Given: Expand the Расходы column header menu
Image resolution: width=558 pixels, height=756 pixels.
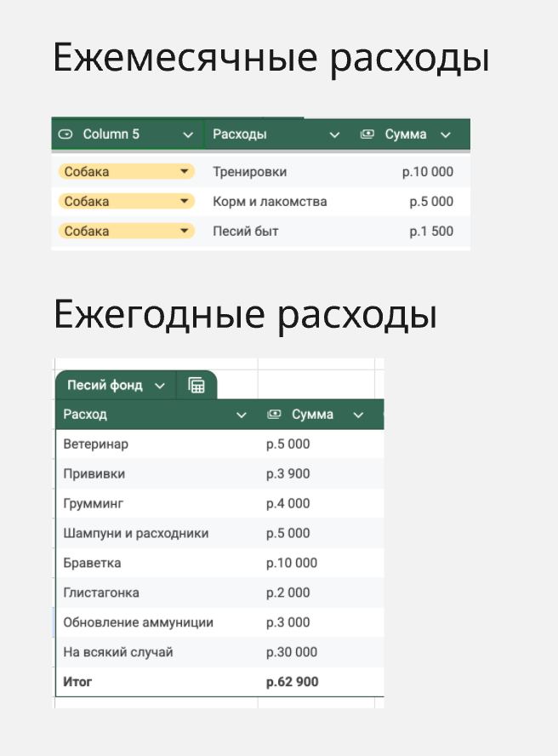Looking at the screenshot, I should coord(334,135).
